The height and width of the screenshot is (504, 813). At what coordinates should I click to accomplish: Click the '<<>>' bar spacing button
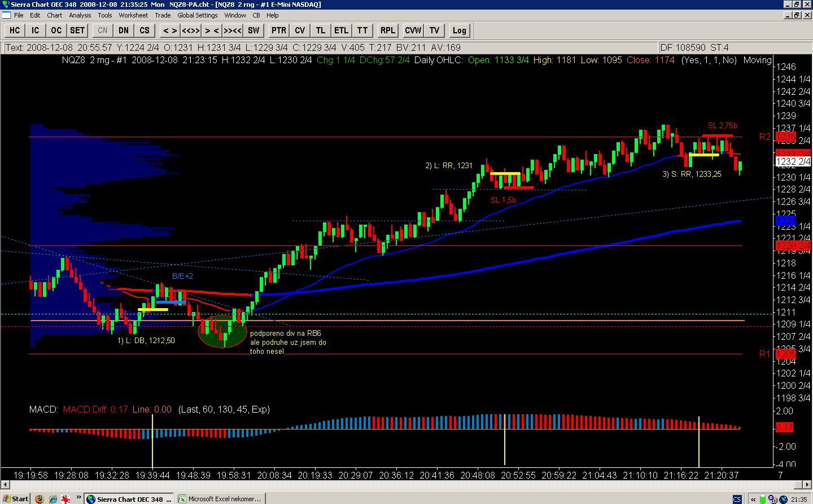click(x=191, y=30)
